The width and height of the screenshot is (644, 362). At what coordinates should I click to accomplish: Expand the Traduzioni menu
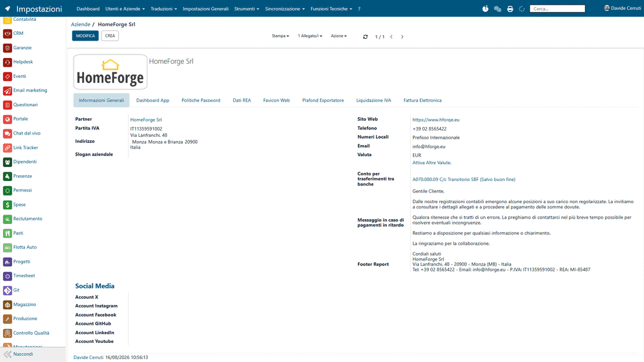coord(164,9)
